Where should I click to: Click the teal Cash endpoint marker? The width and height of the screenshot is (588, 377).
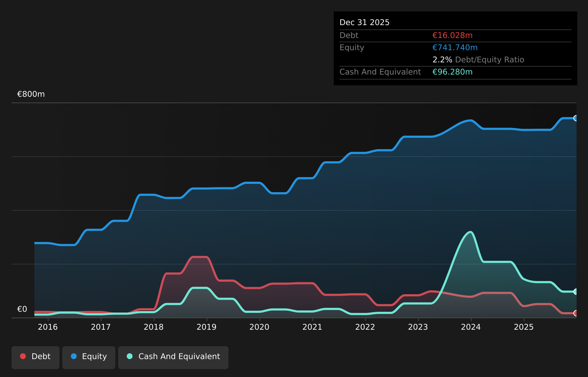click(x=576, y=292)
